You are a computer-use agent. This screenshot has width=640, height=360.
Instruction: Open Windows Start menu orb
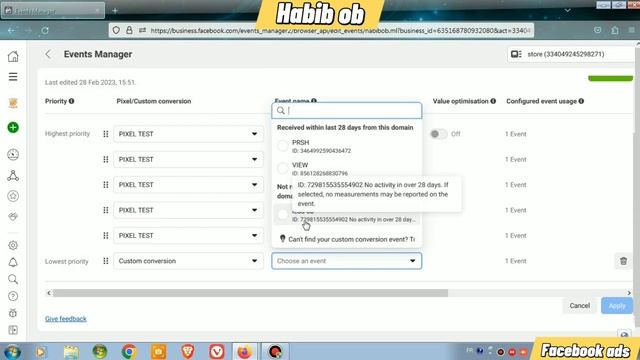point(12,351)
